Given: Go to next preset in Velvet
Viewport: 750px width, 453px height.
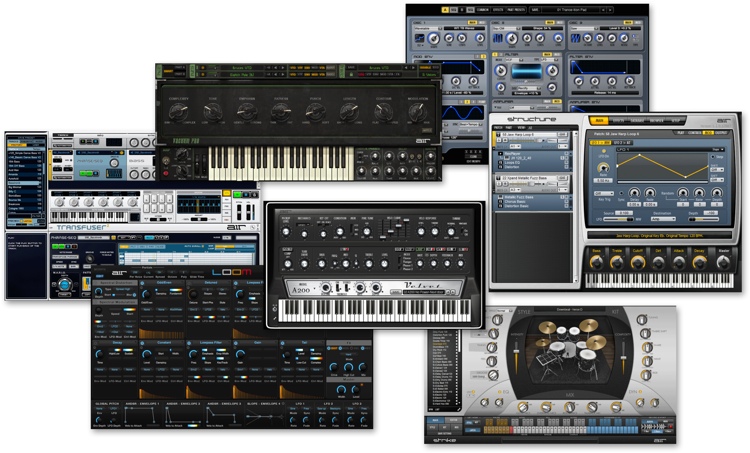Looking at the screenshot, I should (453, 292).
